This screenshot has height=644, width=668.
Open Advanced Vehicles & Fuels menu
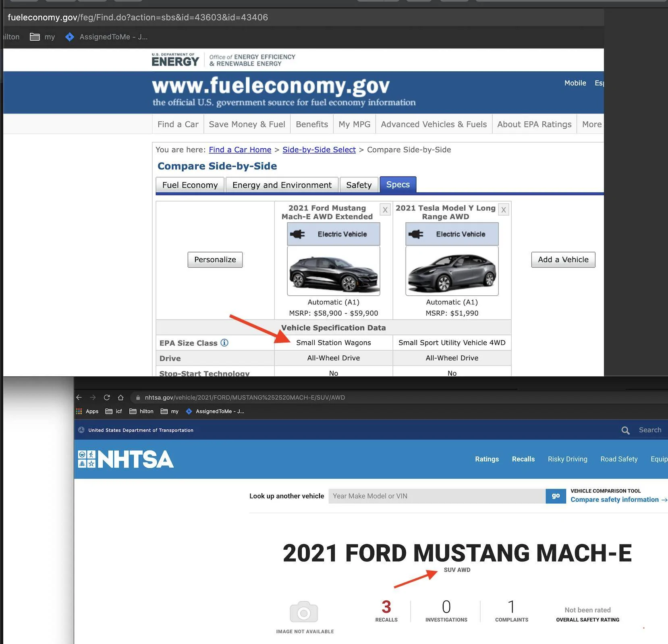point(434,124)
